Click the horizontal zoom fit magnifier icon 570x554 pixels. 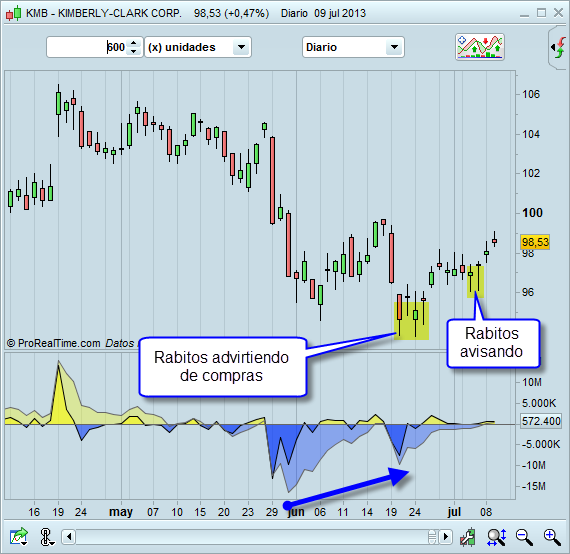tap(496, 537)
